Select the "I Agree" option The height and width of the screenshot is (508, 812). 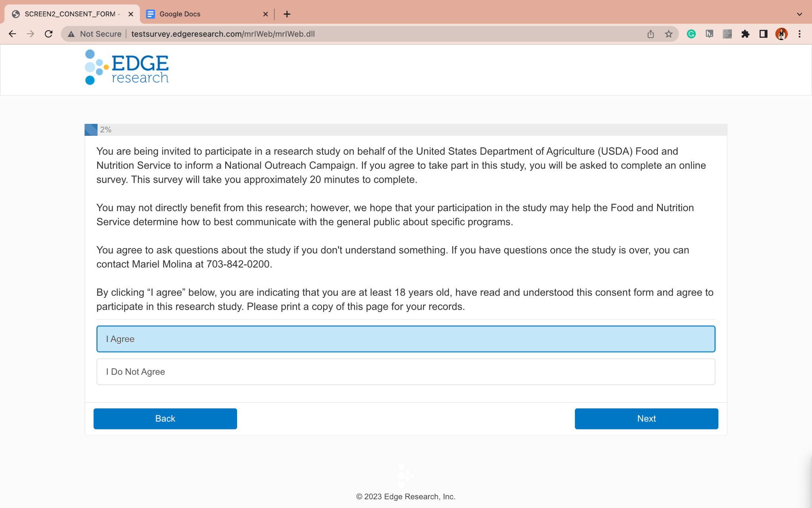[x=406, y=339]
